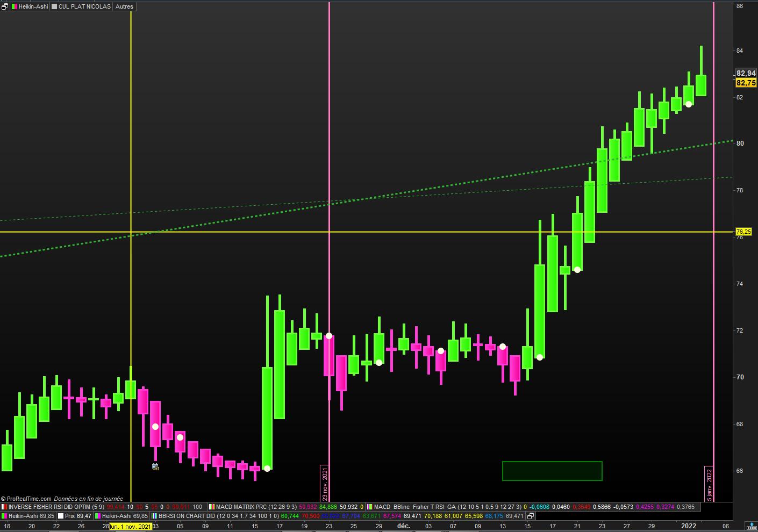Click the export/scroll-to-end icon at bottom right
The height and width of the screenshot is (532, 758).
pos(750,526)
